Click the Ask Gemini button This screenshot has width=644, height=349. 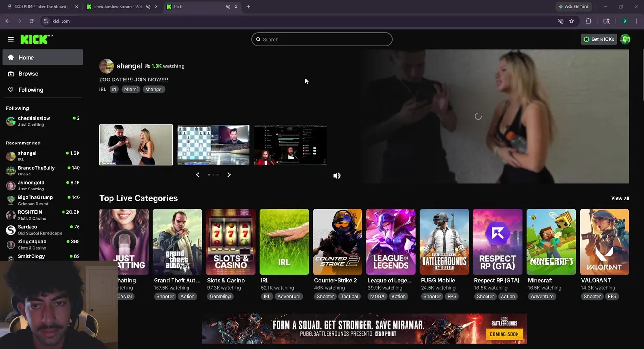tap(573, 7)
